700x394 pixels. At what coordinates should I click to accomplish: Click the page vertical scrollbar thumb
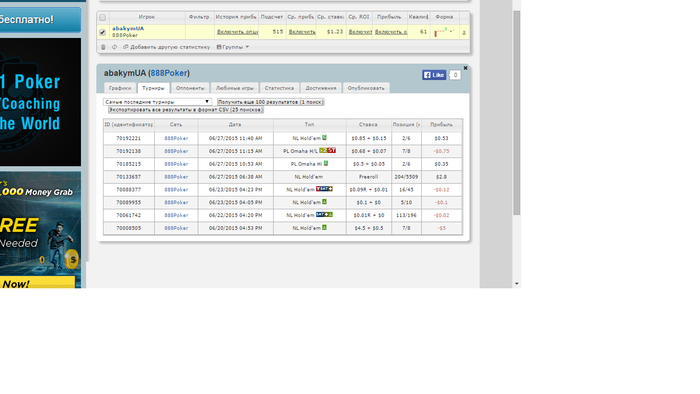point(517,113)
